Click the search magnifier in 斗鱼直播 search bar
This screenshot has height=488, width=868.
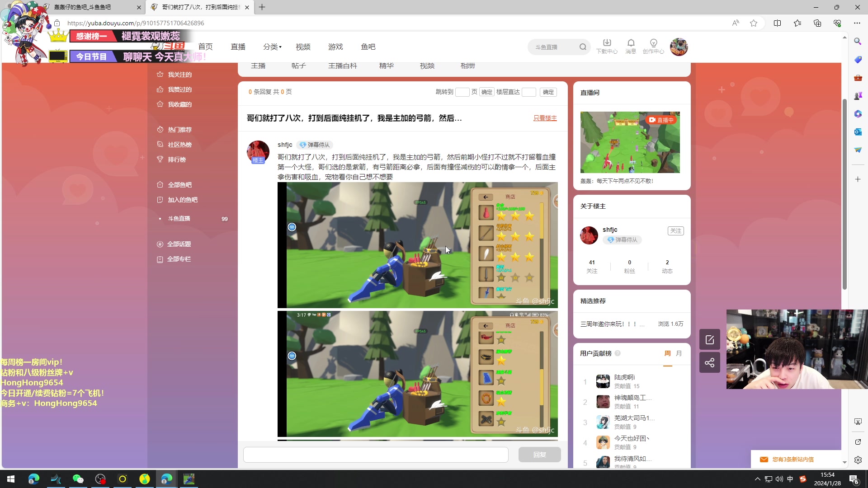coord(583,47)
